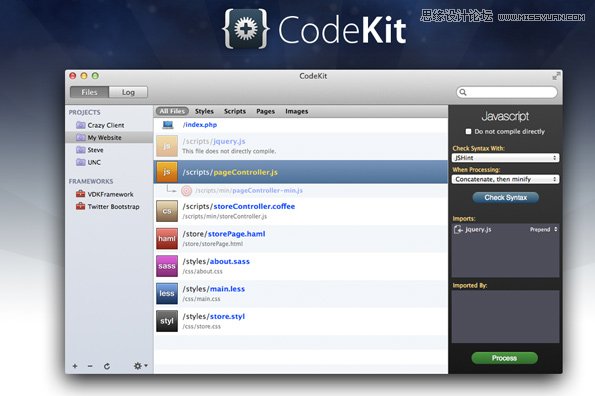Click the red haml file icon
The width and height of the screenshot is (595, 396).
tap(167, 239)
